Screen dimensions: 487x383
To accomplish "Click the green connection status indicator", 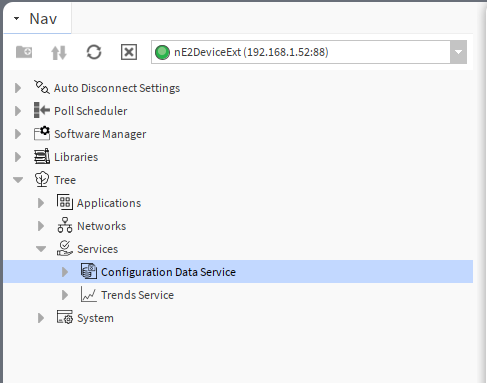I will pyautogui.click(x=162, y=52).
